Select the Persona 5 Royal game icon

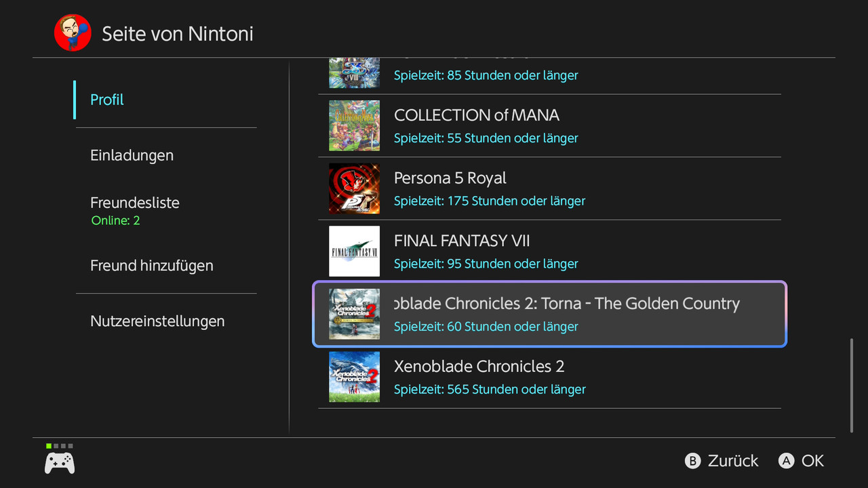[x=354, y=188]
